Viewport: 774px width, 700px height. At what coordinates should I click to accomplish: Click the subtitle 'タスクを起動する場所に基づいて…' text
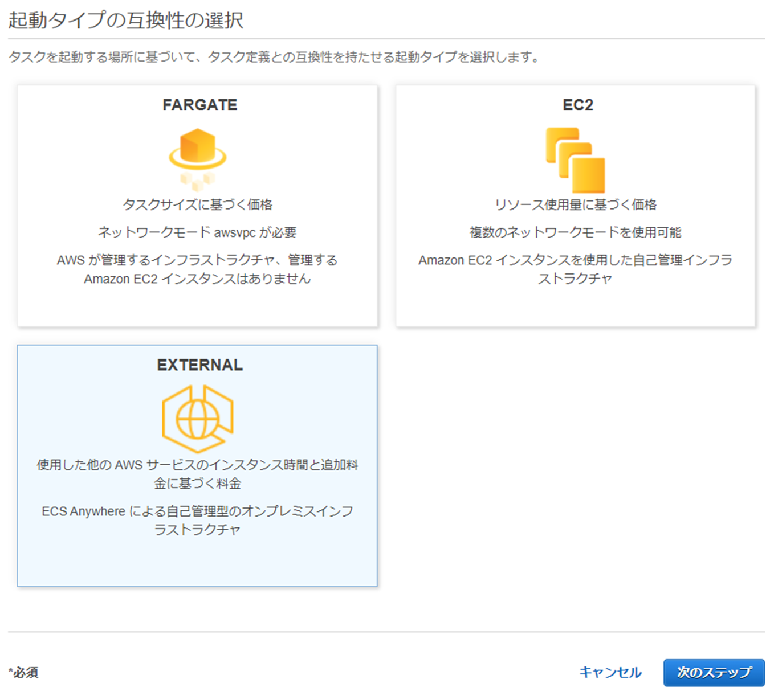pyautogui.click(x=274, y=57)
